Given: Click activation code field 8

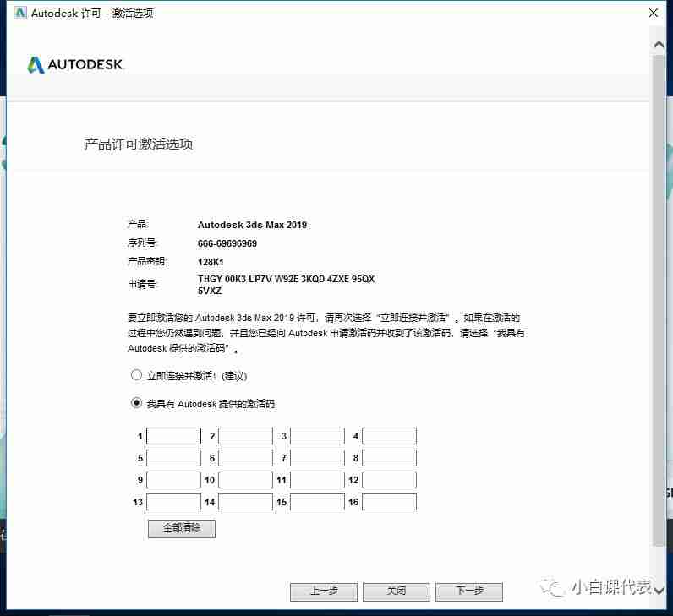Looking at the screenshot, I should [389, 458].
